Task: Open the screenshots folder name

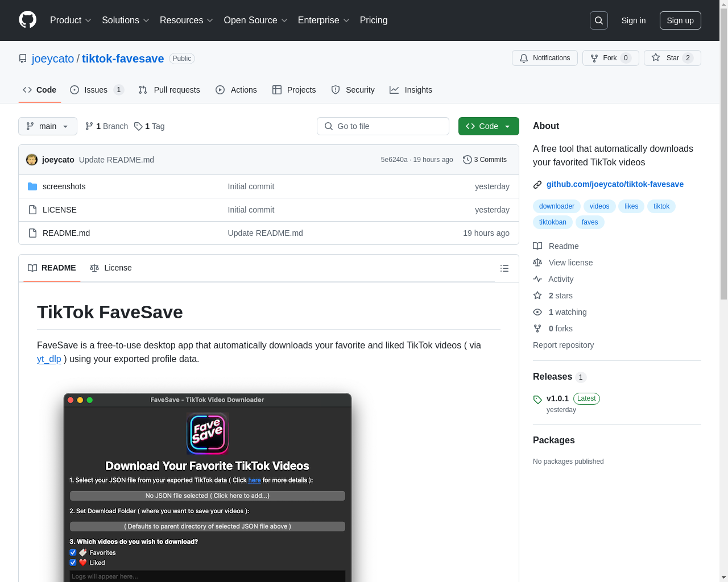Action: point(64,186)
